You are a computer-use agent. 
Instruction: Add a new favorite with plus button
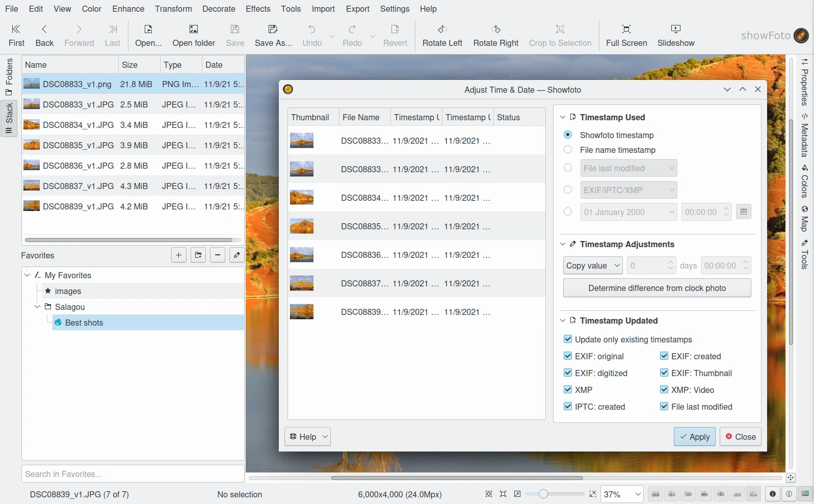point(178,255)
